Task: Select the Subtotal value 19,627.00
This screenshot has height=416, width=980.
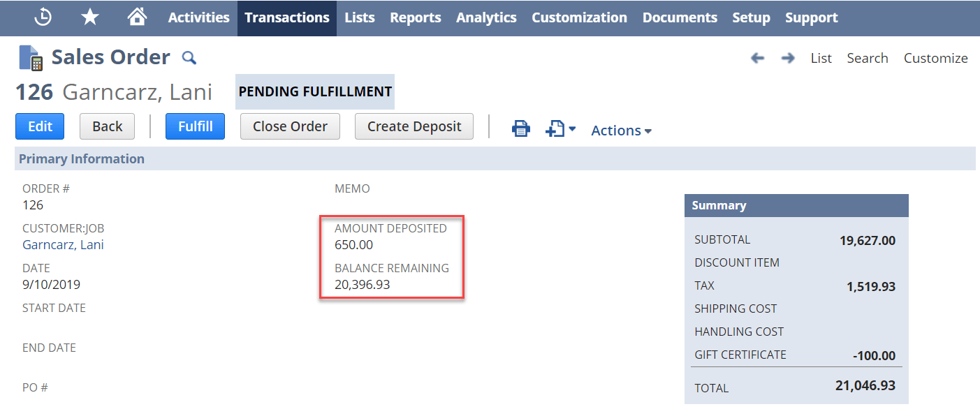Action: (x=867, y=242)
